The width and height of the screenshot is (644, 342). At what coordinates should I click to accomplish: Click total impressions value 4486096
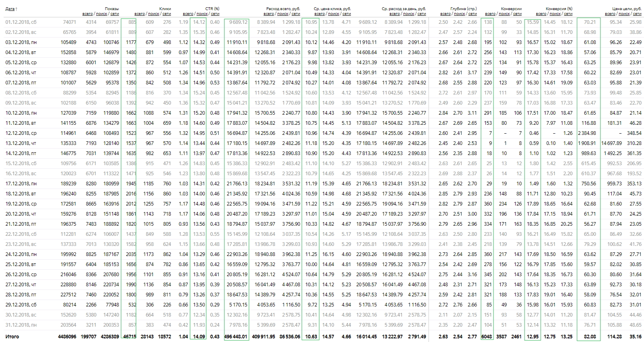[67, 336]
